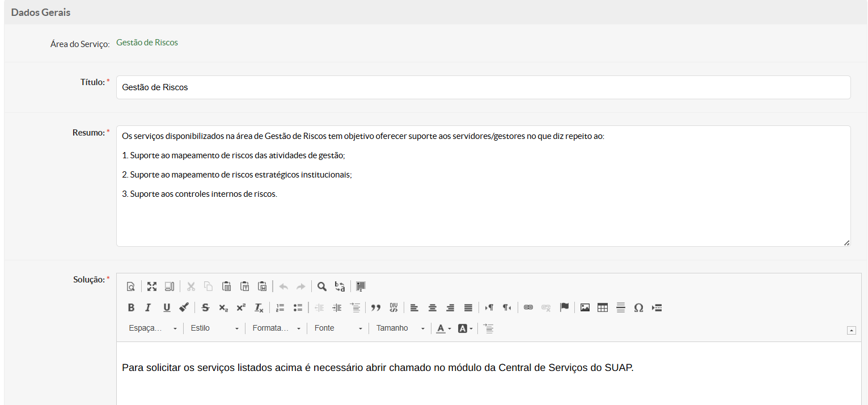Collapse the editor toolbar
This screenshot has height=405, width=868.
tap(851, 330)
